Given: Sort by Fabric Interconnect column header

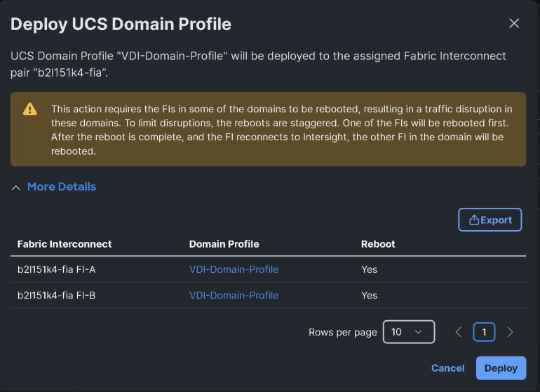Looking at the screenshot, I should 64,244.
